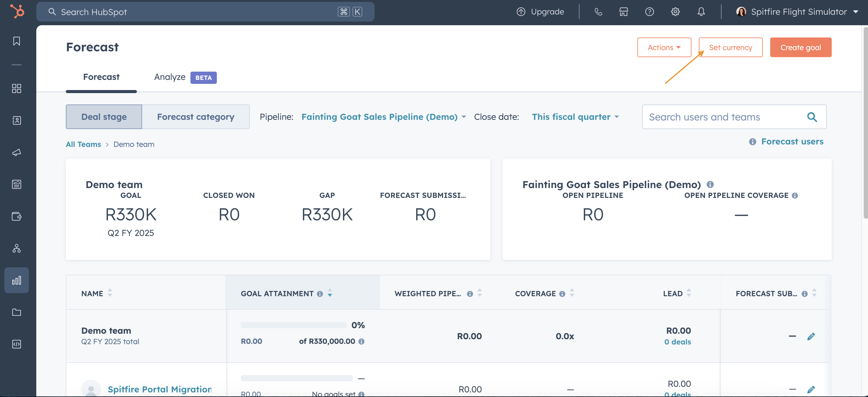
Task: Click Demo team R0.00 attainment amount
Action: coord(251,341)
